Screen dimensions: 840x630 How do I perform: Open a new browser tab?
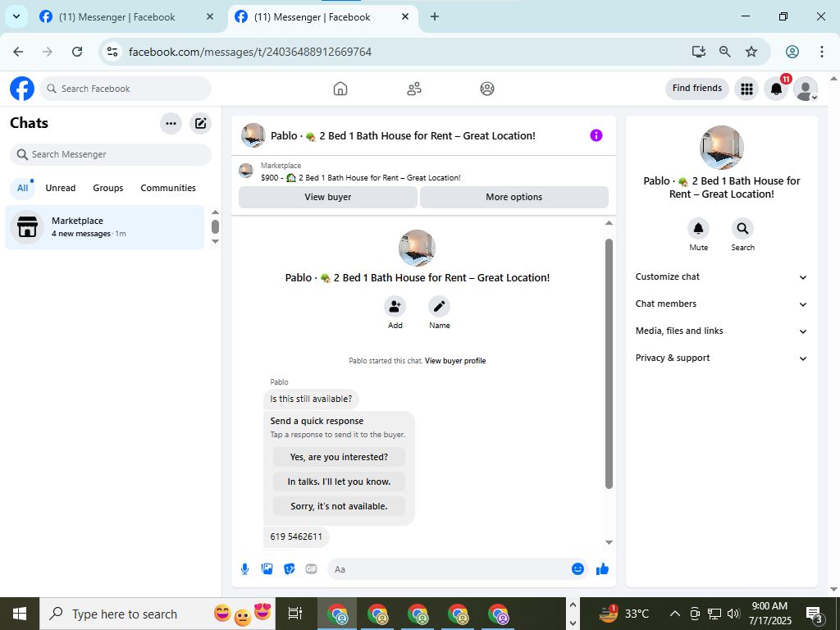pos(435,16)
